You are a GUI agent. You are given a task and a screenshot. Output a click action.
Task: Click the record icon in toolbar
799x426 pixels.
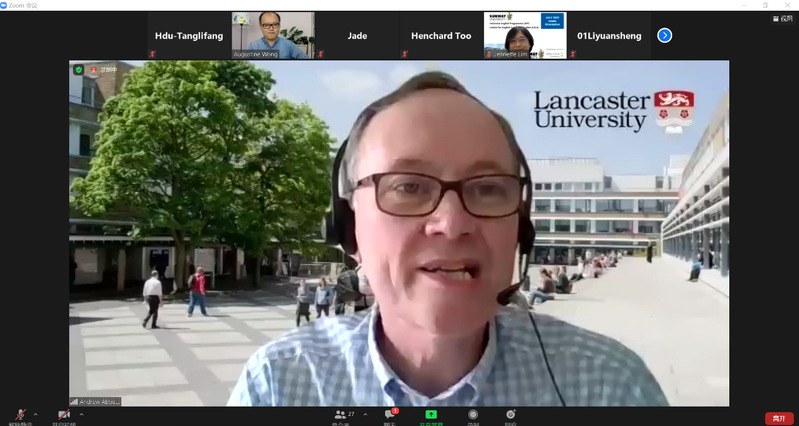coord(473,414)
